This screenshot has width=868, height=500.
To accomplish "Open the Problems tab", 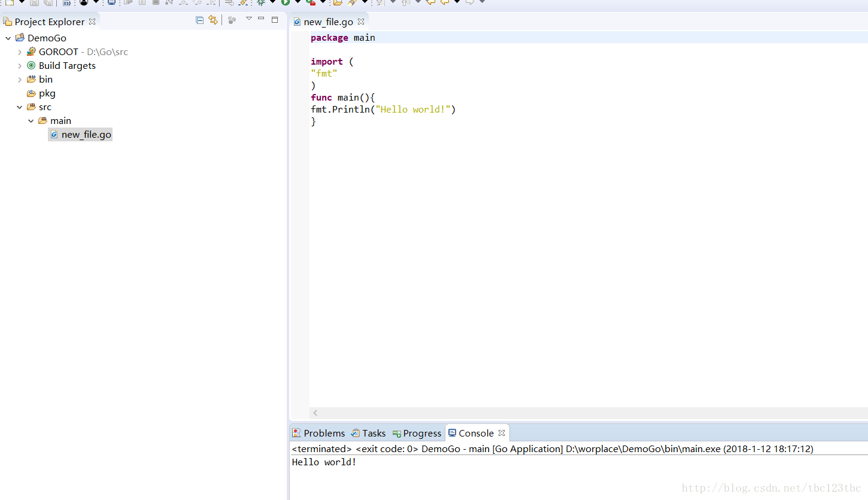I will tap(318, 433).
